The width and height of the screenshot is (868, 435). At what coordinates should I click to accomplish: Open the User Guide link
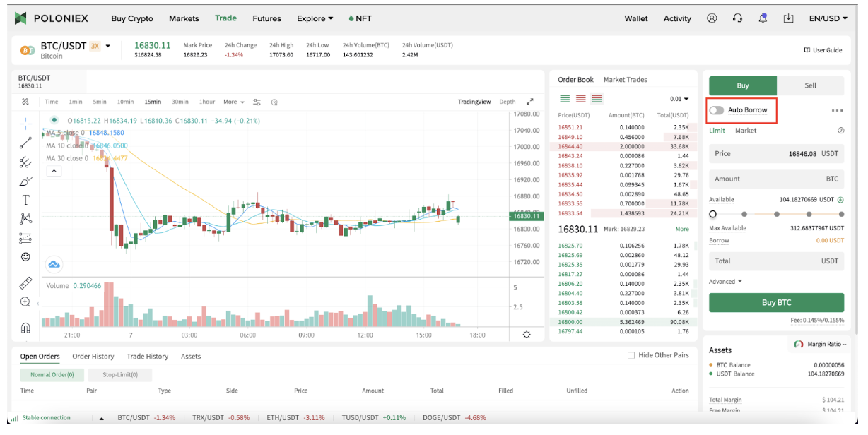[x=823, y=50]
